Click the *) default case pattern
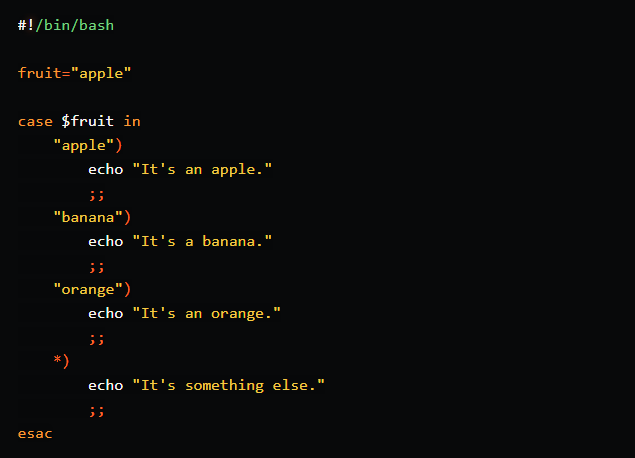 pos(62,361)
